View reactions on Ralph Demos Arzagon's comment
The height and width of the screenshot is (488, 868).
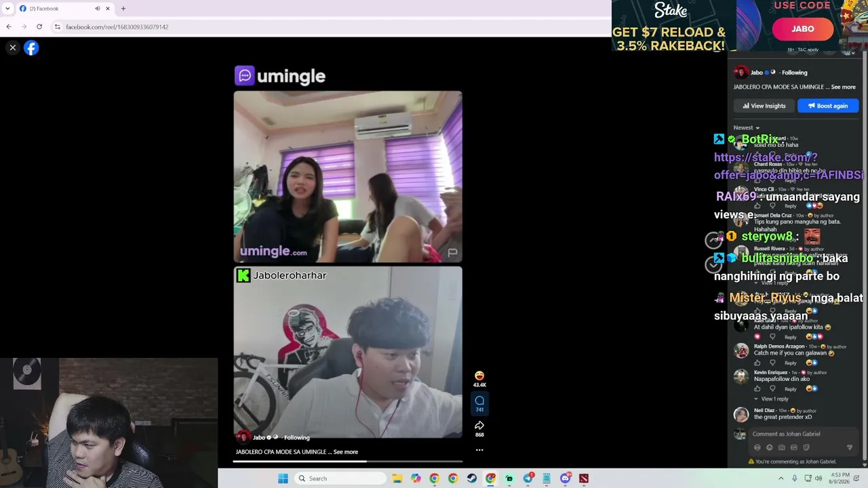click(812, 363)
